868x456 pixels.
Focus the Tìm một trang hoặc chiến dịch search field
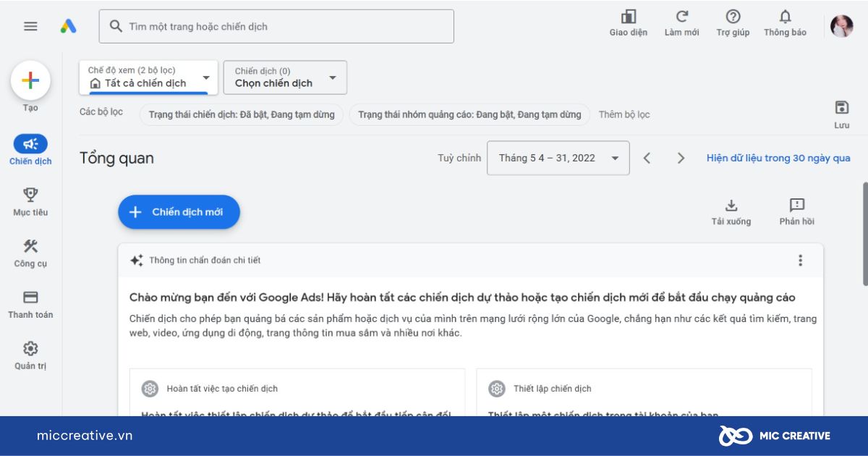coord(276,26)
